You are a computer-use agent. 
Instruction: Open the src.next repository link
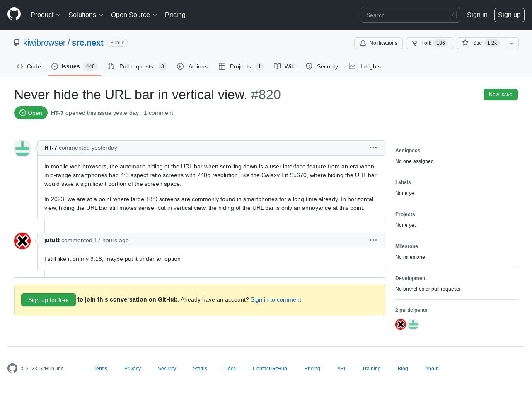[x=87, y=43]
